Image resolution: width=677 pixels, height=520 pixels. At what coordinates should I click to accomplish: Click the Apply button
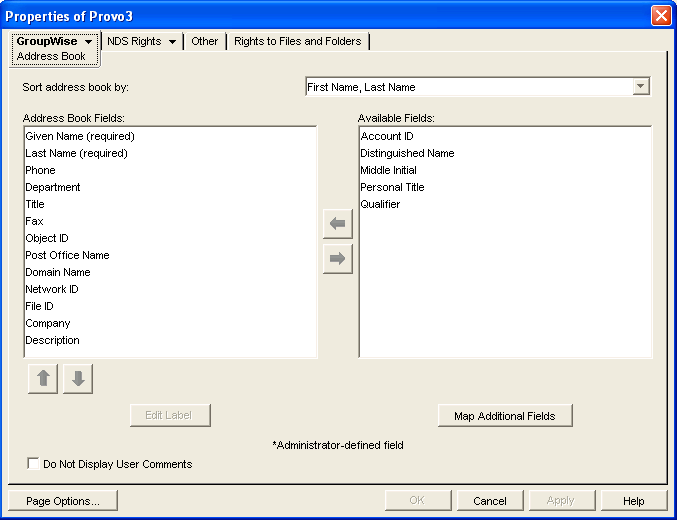(x=562, y=501)
